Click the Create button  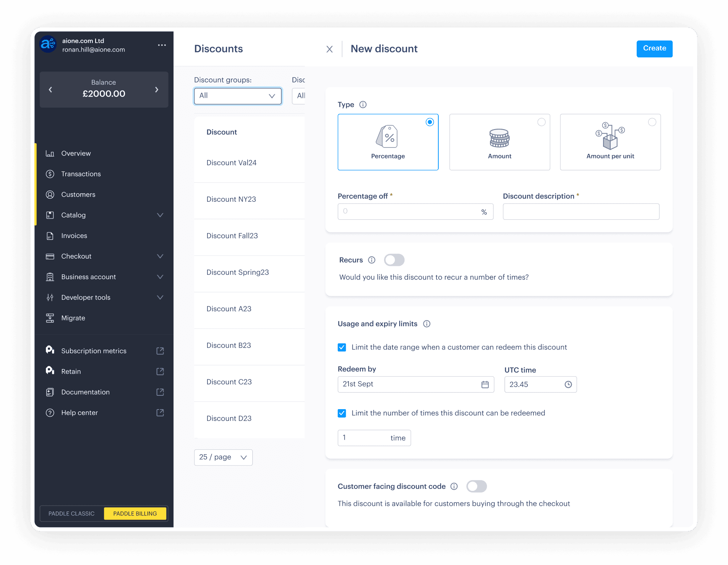tap(654, 49)
